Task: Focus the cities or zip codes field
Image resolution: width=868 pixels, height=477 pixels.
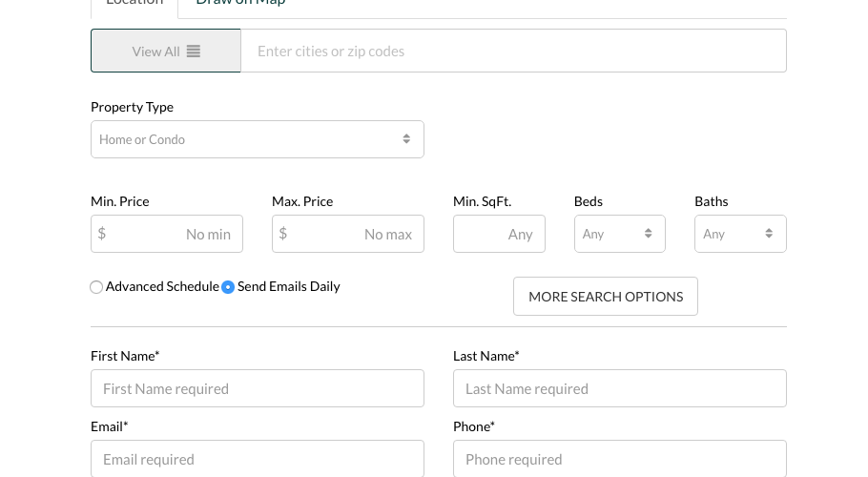Action: [513, 52]
